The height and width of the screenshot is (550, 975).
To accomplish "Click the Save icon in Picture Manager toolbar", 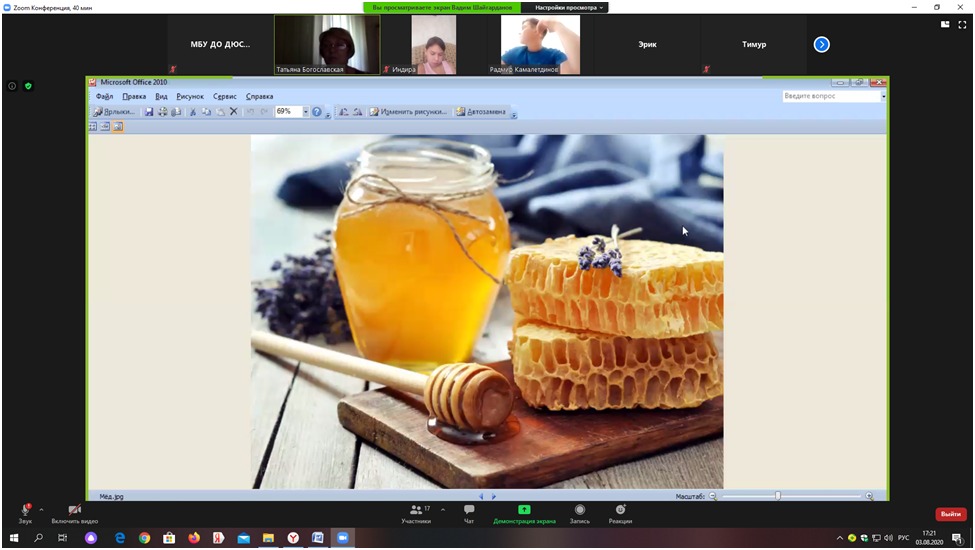I will [x=149, y=112].
